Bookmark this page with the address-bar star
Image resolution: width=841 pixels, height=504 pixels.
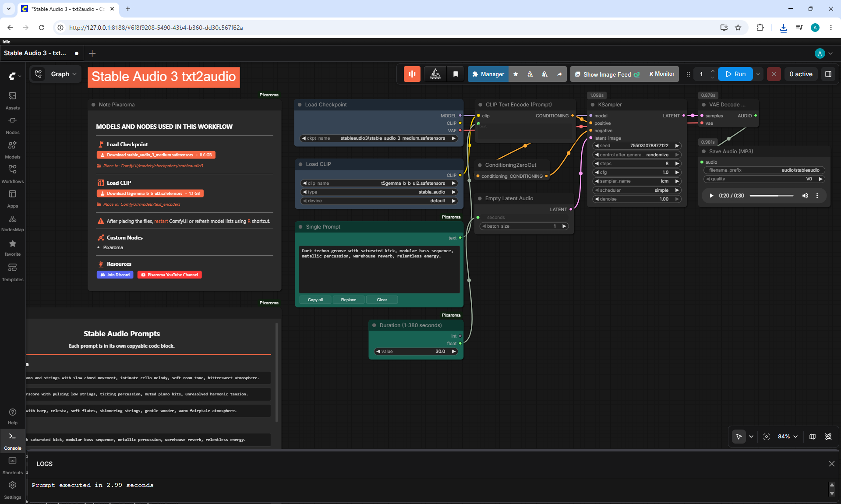[738, 28]
